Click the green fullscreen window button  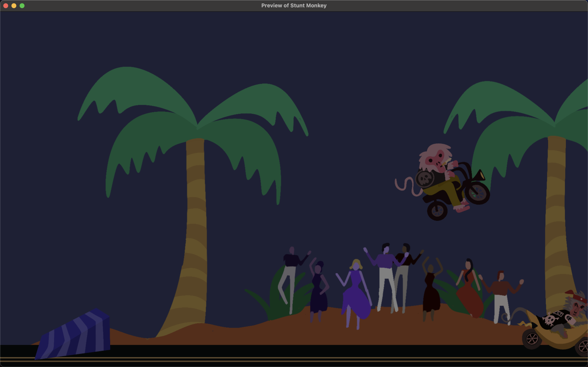(22, 6)
